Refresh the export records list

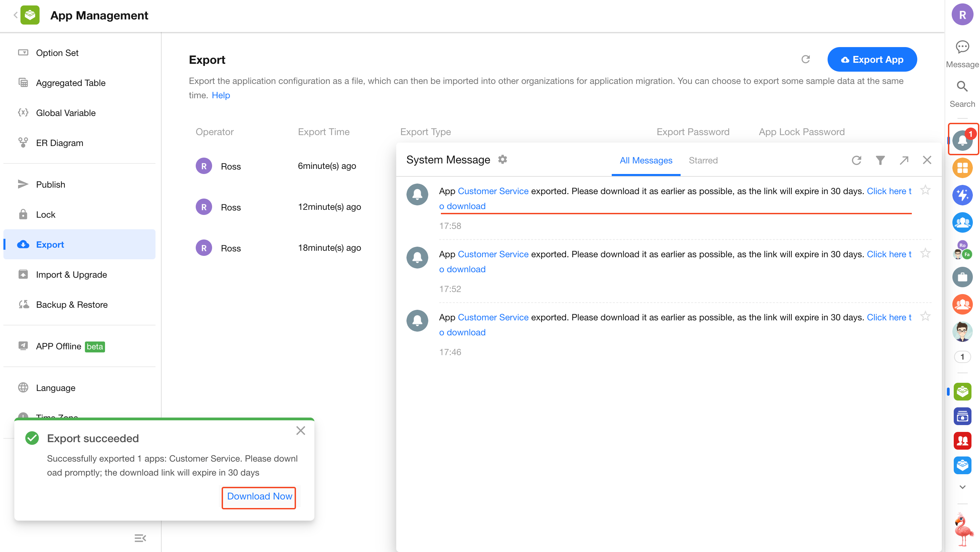pyautogui.click(x=805, y=59)
